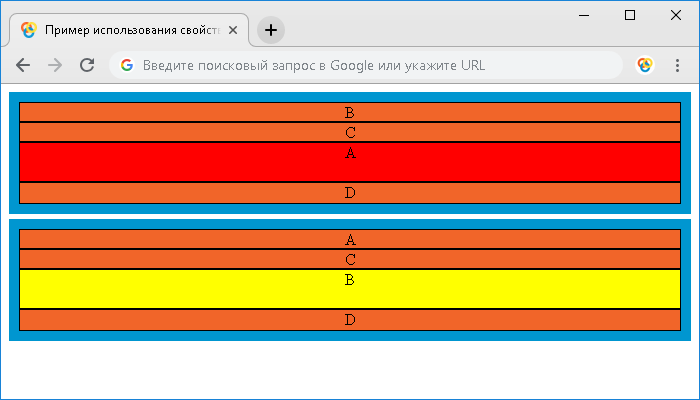Image resolution: width=700 pixels, height=400 pixels.
Task: Reload the current page
Action: tap(87, 65)
